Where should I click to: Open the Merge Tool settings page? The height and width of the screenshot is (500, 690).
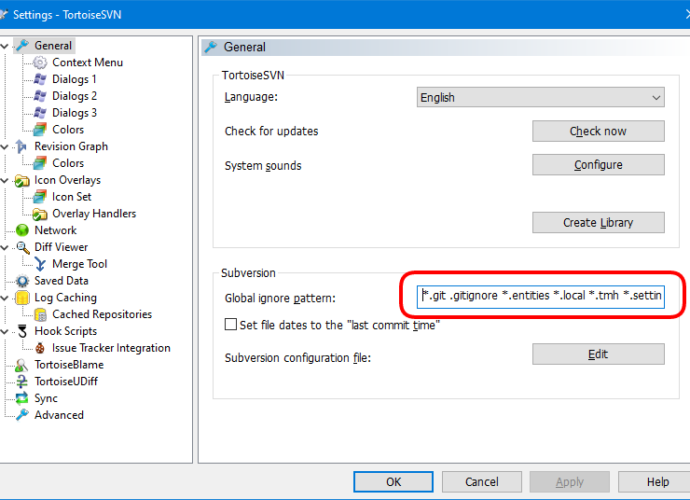[x=79, y=264]
